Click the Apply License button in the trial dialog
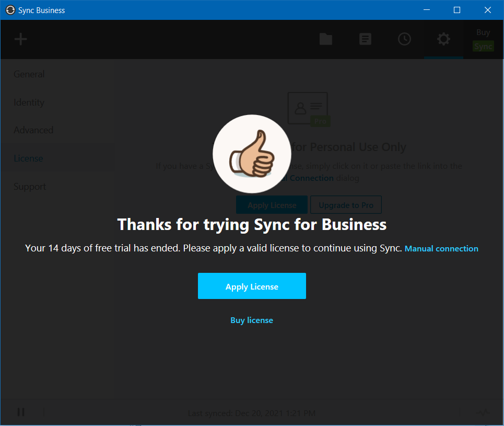Image resolution: width=504 pixels, height=426 pixels. [252, 286]
